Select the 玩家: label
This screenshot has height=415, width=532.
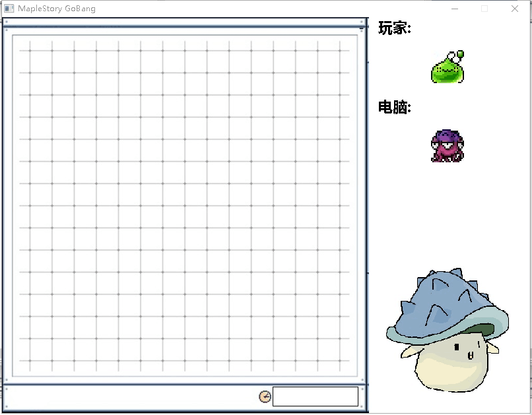point(395,28)
